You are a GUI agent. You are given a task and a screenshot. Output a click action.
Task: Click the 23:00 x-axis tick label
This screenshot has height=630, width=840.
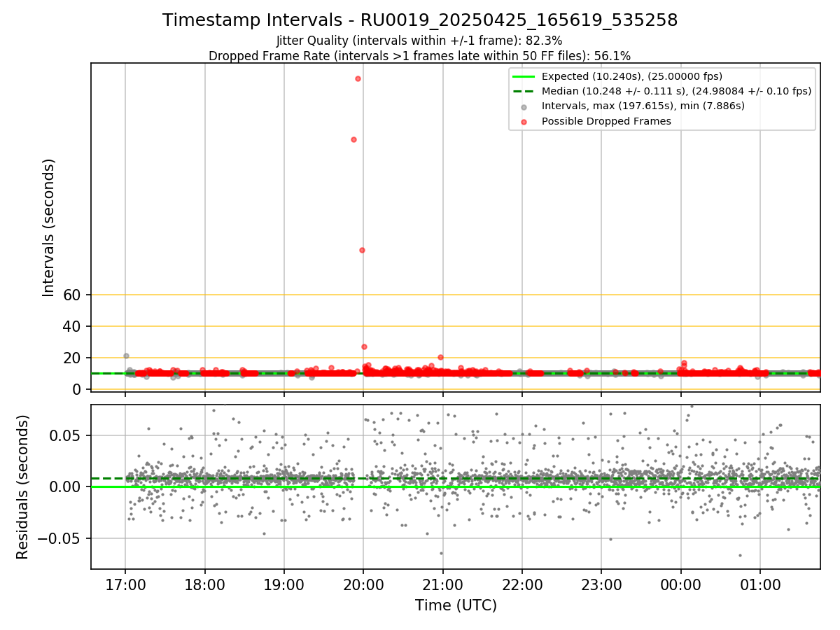click(601, 584)
